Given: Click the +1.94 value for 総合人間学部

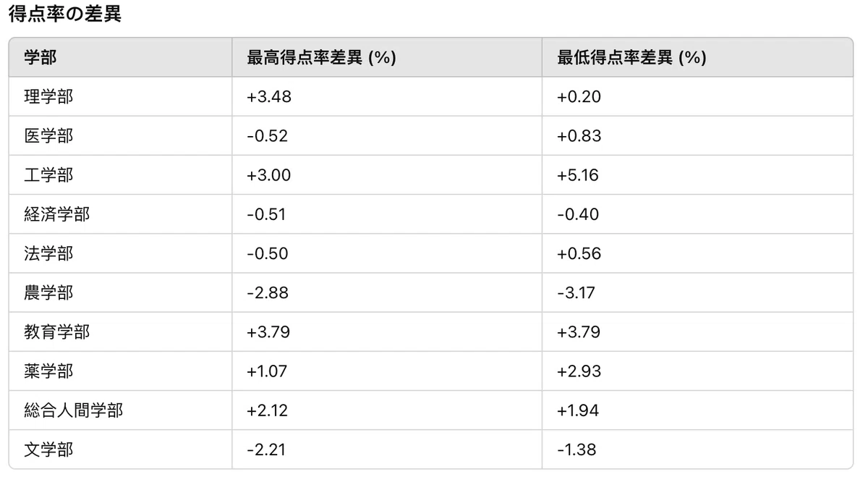Looking at the screenshot, I should click(x=579, y=410).
